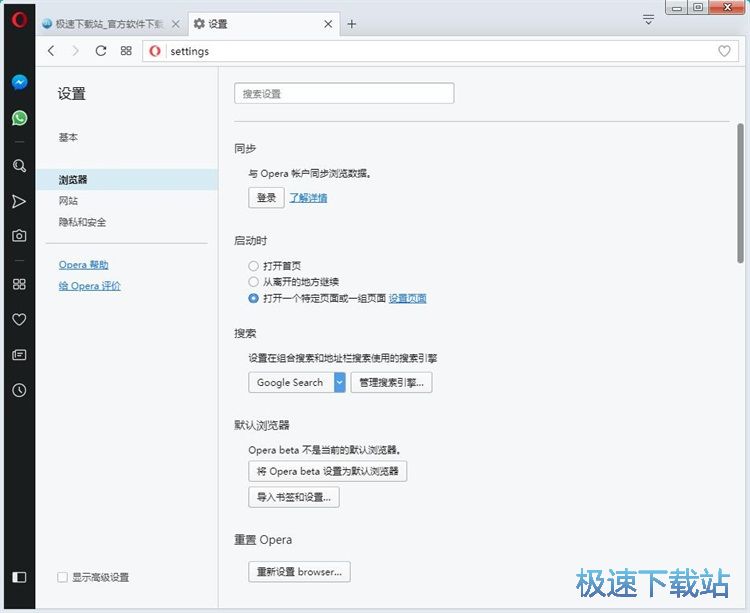Click 重新设置 browser button
The height and width of the screenshot is (613, 750).
(x=299, y=571)
